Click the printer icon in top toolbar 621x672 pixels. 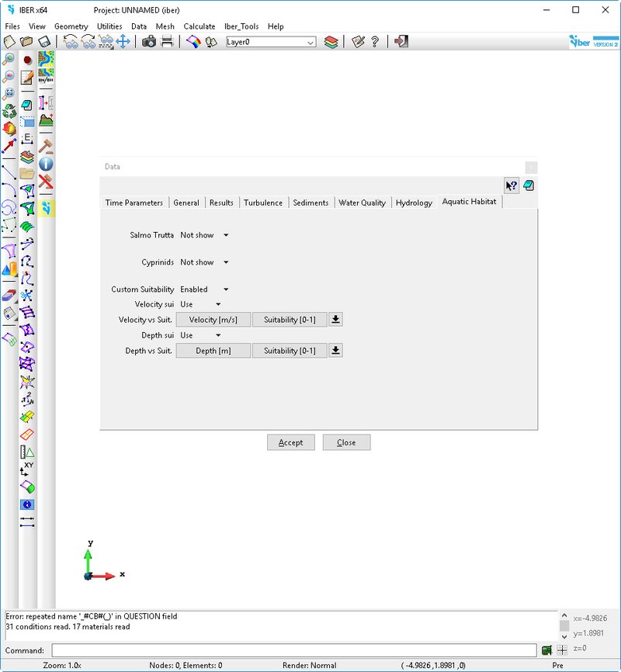167,42
